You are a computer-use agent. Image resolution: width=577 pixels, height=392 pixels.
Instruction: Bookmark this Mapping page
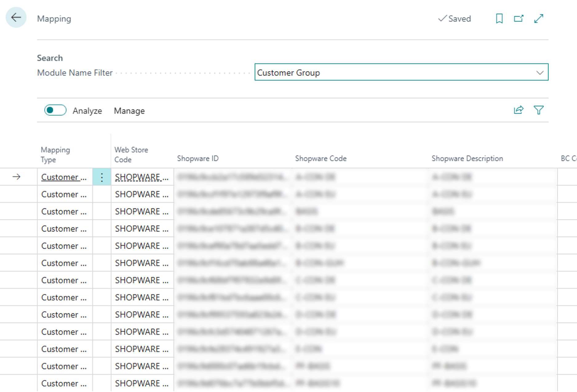click(499, 18)
